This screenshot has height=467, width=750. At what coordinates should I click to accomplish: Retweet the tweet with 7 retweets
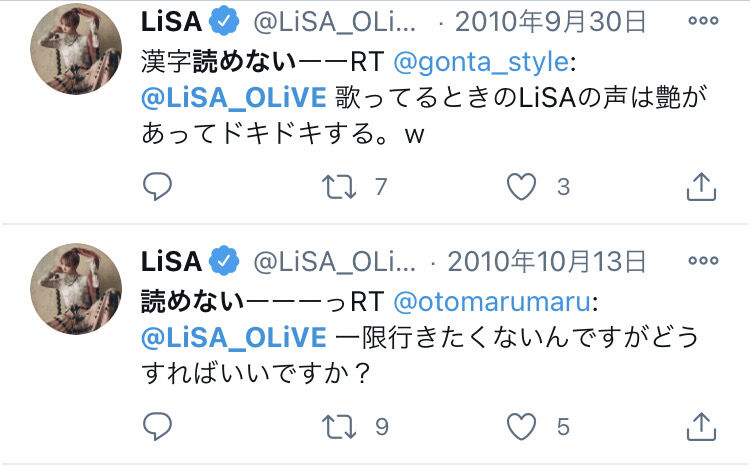pos(340,186)
